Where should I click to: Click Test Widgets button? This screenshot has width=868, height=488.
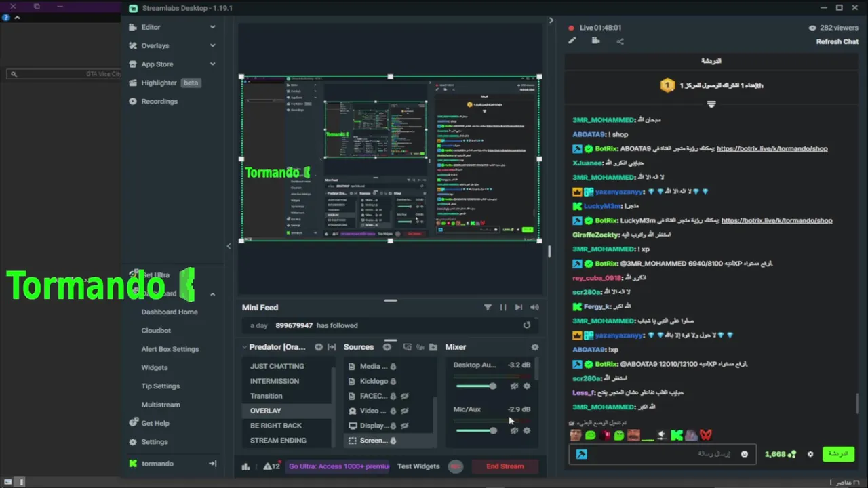(418, 466)
